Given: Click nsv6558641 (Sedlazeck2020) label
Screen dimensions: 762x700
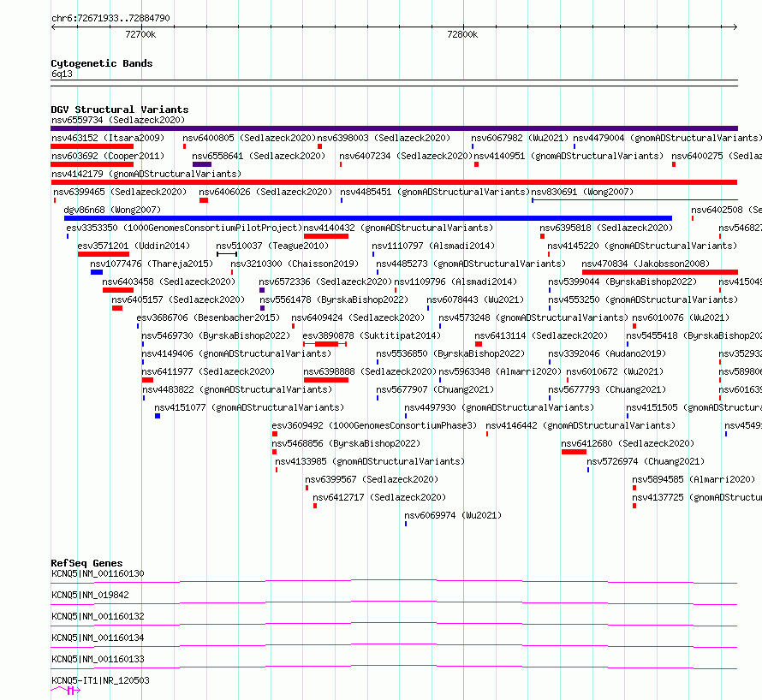Looking at the screenshot, I should click(259, 156).
